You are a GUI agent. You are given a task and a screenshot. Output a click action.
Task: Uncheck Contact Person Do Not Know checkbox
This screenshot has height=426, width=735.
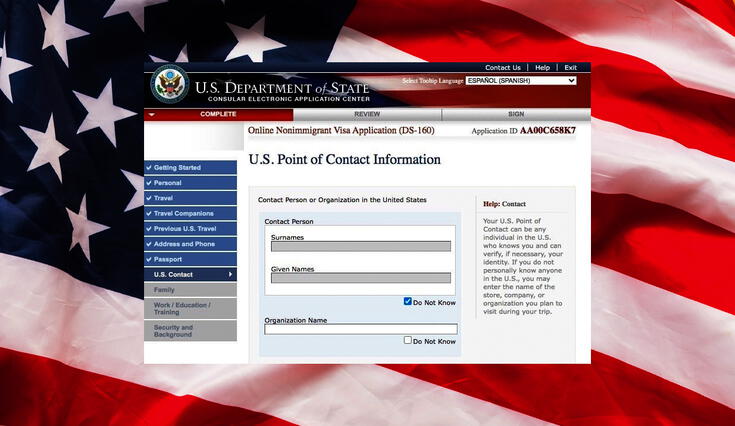coord(407,301)
